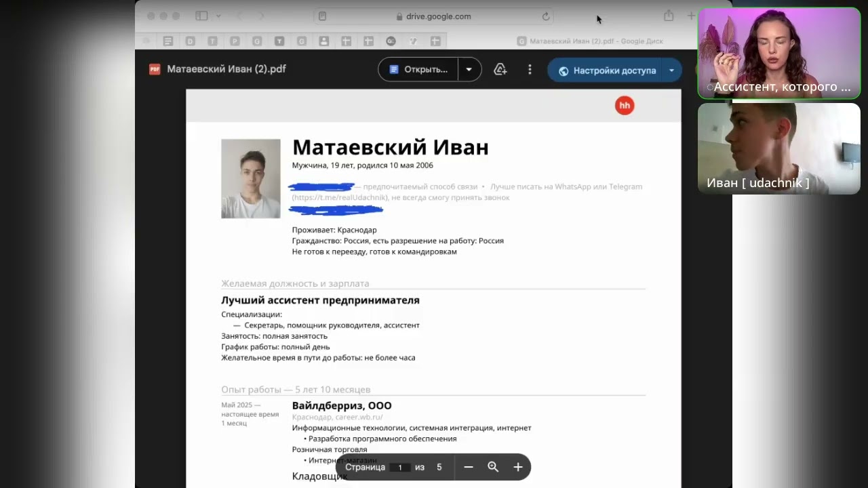The height and width of the screenshot is (488, 868).
Task: Click the line Проживает: Краснодар
Action: 334,230
